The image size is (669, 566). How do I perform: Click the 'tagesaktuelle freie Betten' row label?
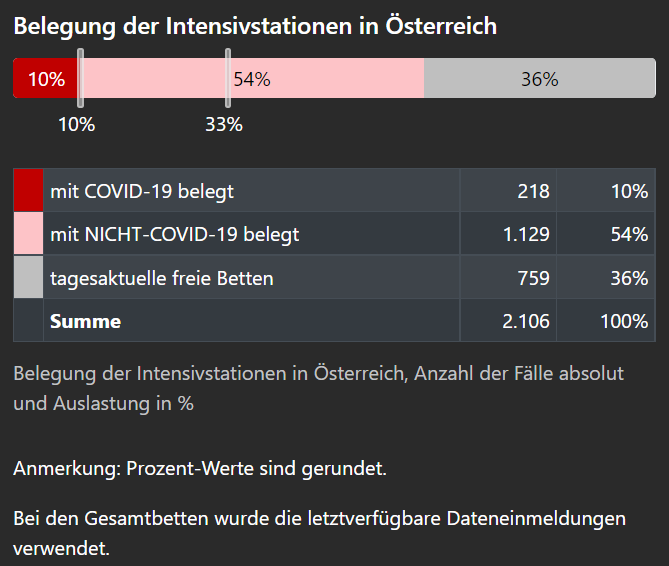pos(162,278)
